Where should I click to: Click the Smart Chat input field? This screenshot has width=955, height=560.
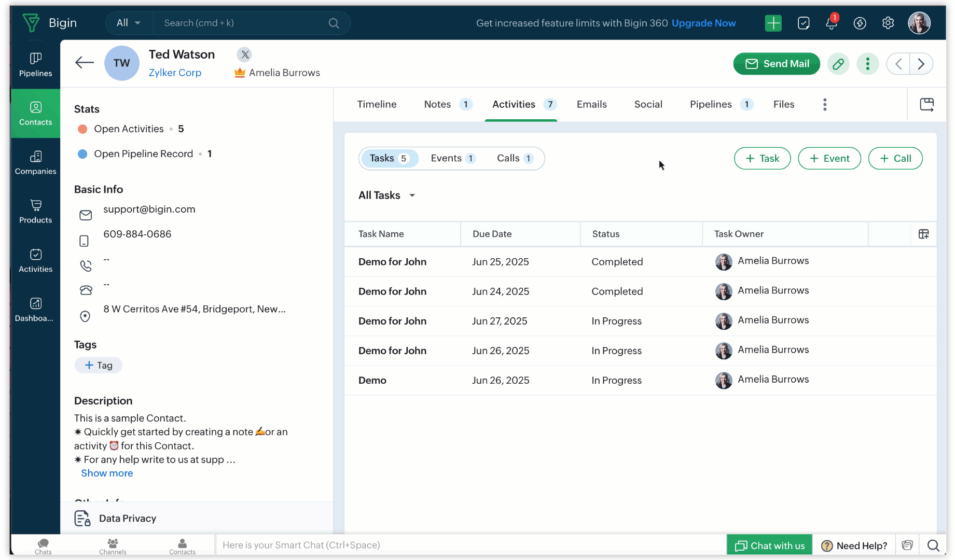(x=470, y=545)
